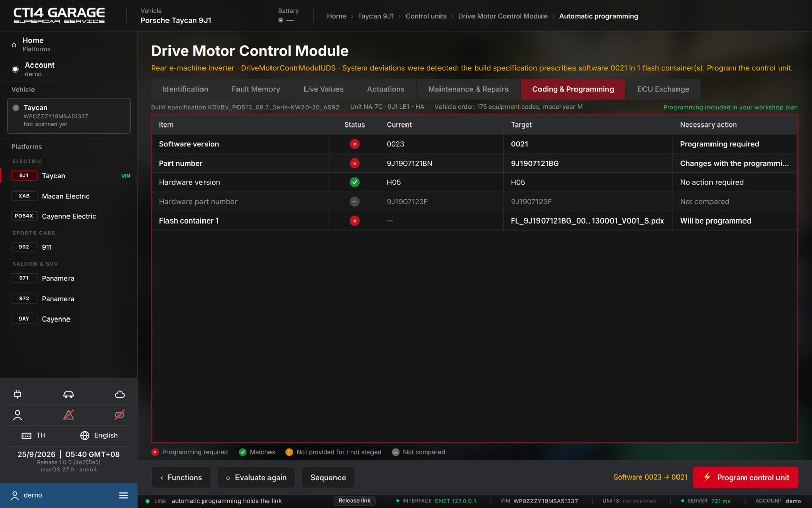Click the green check icon for Hardware version

pos(355,182)
